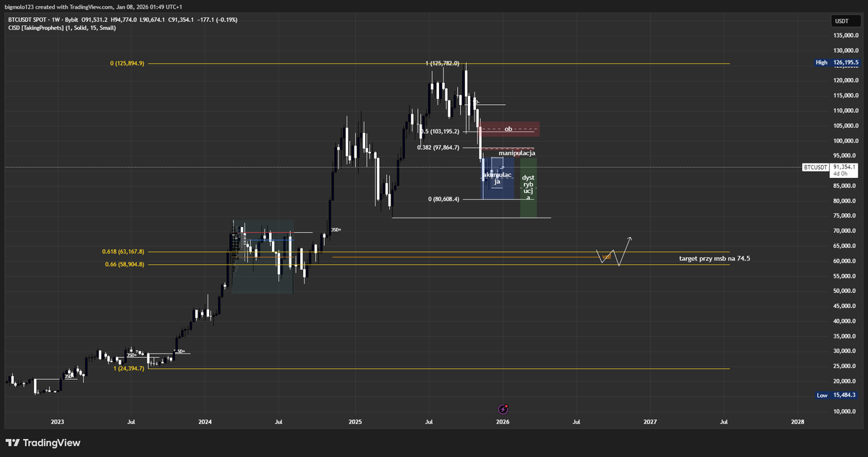Screen dimensions: 868x457
Task: Select the red 'ob' order block zone
Action: pyautogui.click(x=509, y=129)
